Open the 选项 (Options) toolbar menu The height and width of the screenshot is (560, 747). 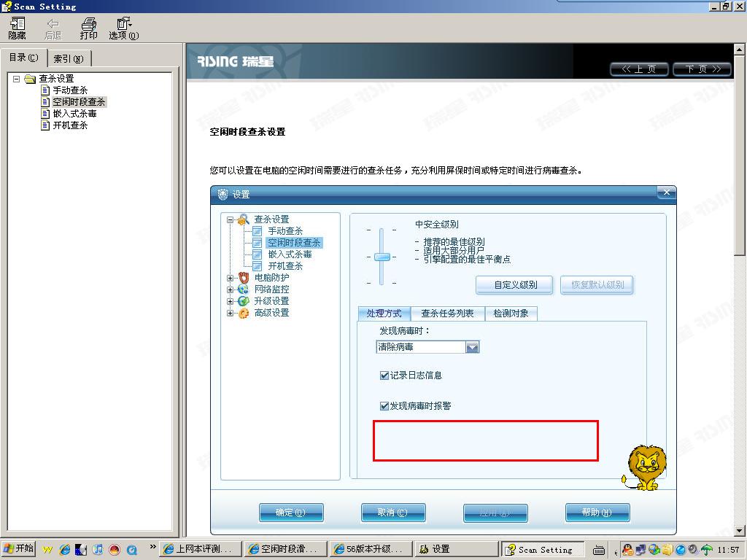pyautogui.click(x=124, y=28)
